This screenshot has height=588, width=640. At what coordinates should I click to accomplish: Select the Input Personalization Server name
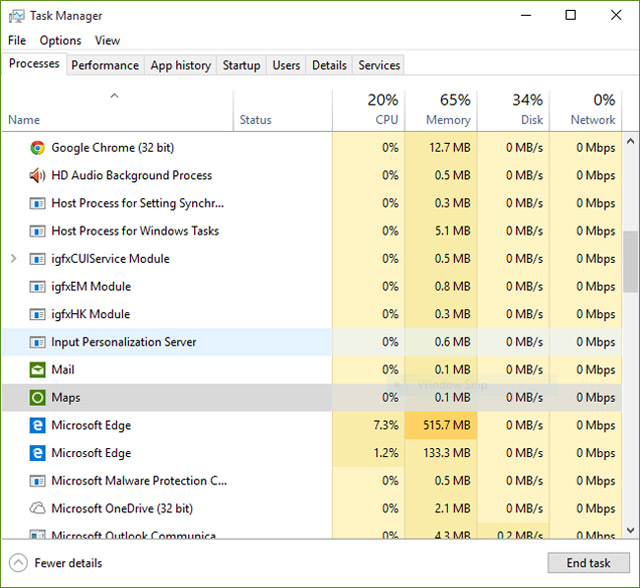click(124, 342)
